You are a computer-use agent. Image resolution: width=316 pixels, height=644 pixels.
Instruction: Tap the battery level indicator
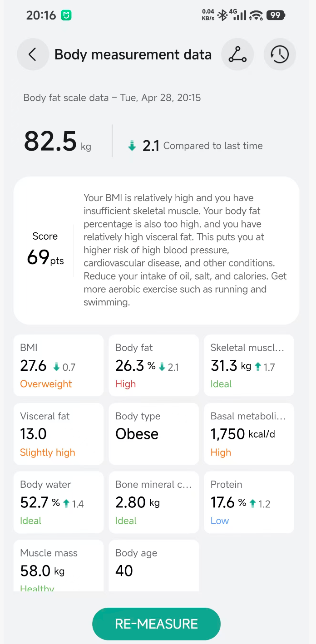(x=276, y=15)
